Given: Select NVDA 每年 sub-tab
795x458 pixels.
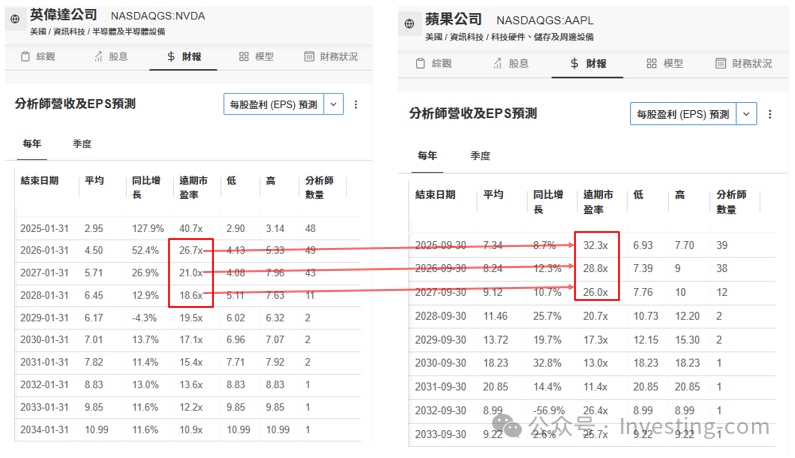Looking at the screenshot, I should pyautogui.click(x=32, y=144).
